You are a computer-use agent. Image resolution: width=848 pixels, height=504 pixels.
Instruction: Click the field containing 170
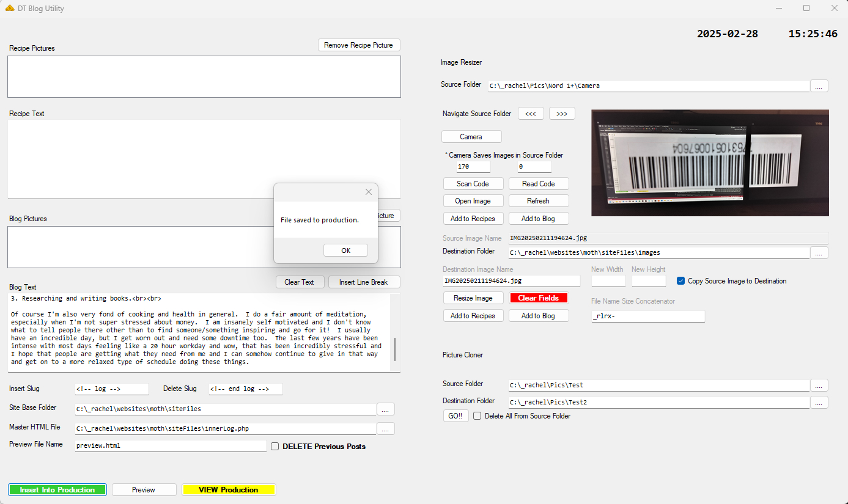(474, 167)
